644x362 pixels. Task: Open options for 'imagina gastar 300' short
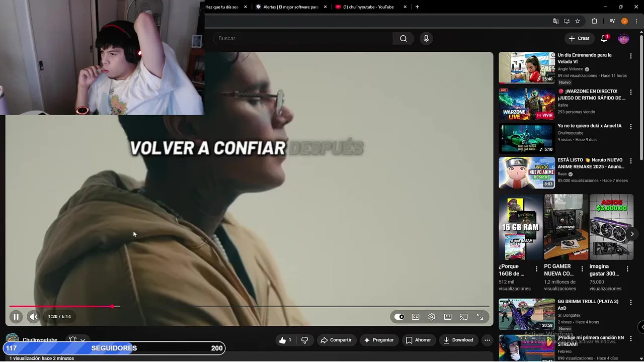pos(627,269)
